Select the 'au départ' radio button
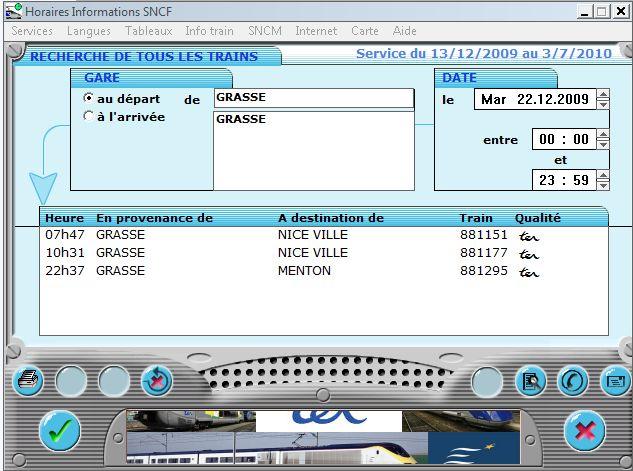633x471 pixels. tap(88, 98)
